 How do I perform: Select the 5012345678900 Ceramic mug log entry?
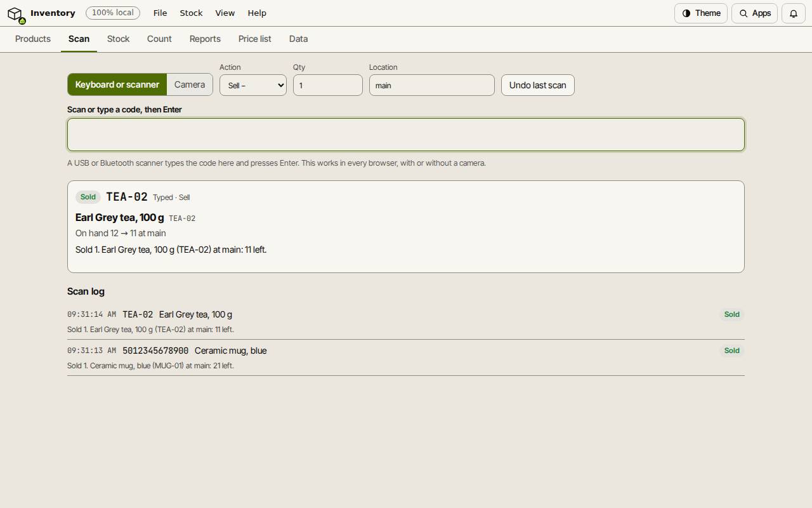406,358
